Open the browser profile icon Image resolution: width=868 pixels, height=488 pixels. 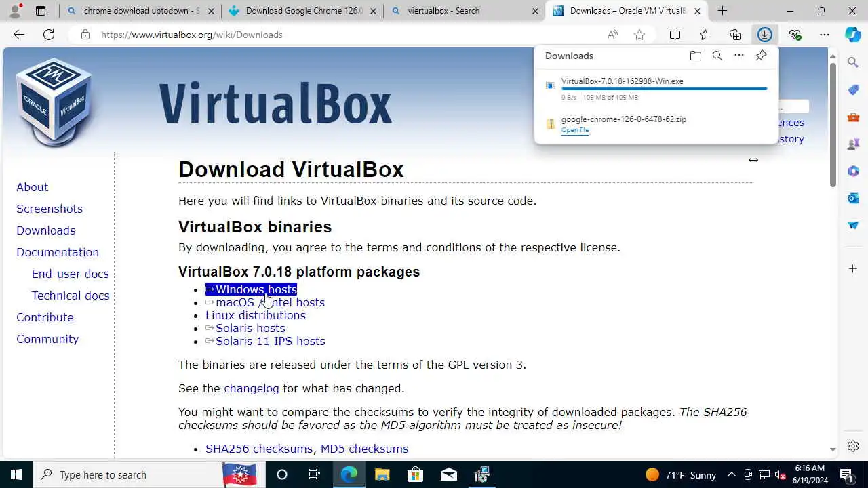point(15,11)
